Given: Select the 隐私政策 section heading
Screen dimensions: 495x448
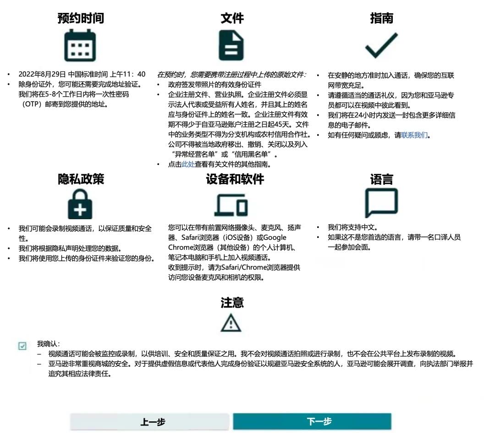Looking at the screenshot, I should coord(81,179).
